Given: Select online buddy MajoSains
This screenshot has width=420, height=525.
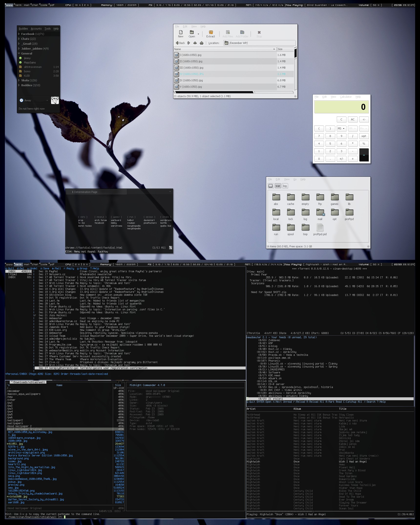Looking at the screenshot, I should click(30, 63).
